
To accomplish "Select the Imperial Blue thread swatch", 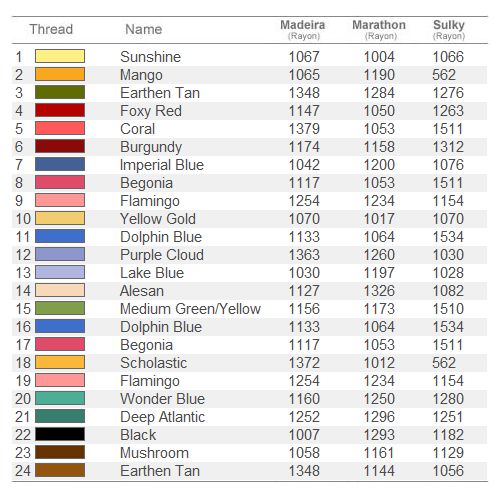I will click(x=60, y=164).
